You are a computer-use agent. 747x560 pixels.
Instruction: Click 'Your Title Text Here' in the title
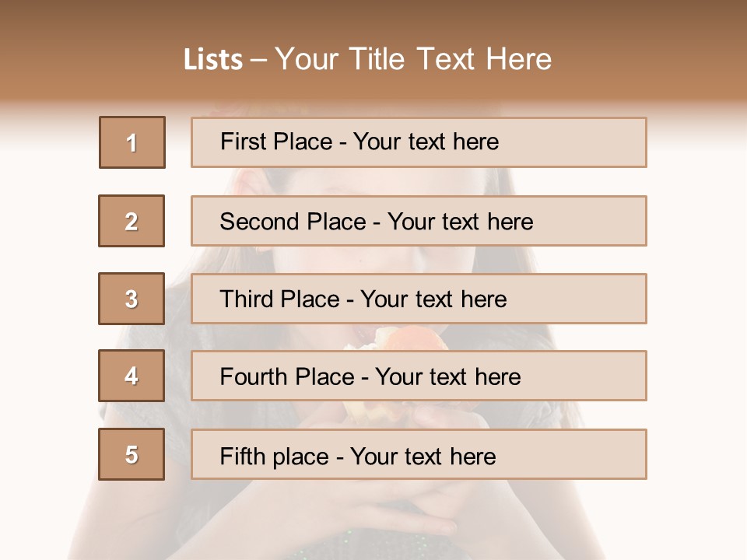point(413,59)
